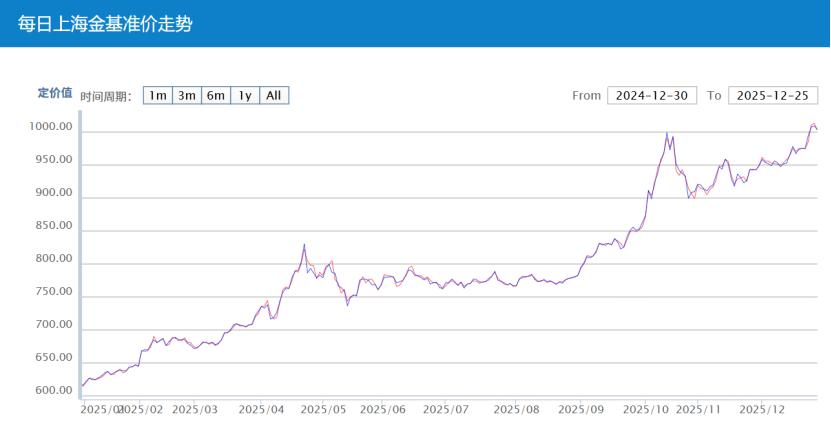
Task: Click the 定价值 axis title label
Action: tap(55, 93)
